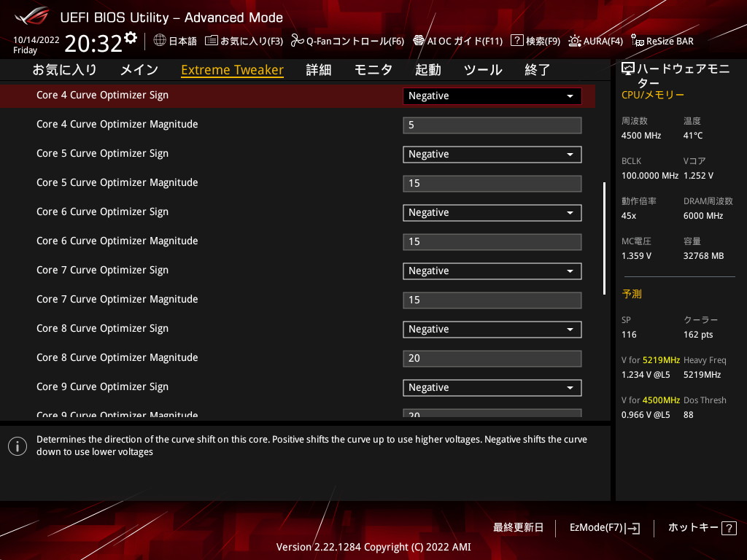Select Core 4 Curve Optimizer Sign label

[102, 96]
